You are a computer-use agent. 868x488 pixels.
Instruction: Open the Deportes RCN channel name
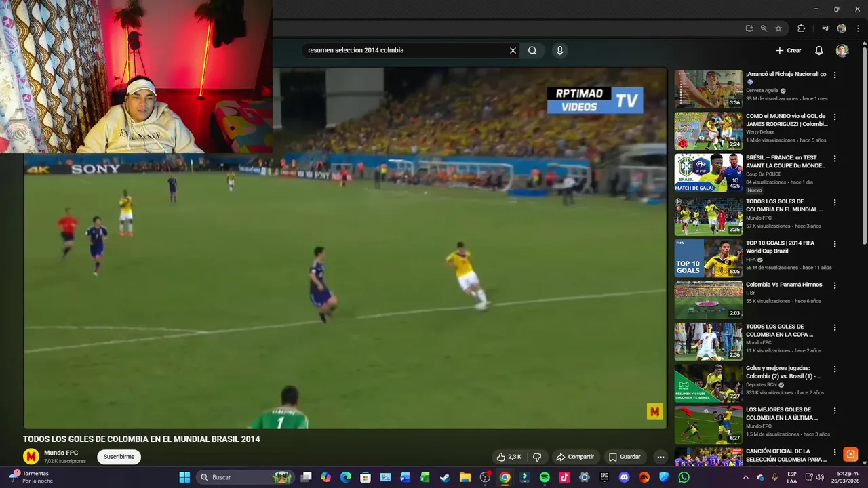(761, 385)
